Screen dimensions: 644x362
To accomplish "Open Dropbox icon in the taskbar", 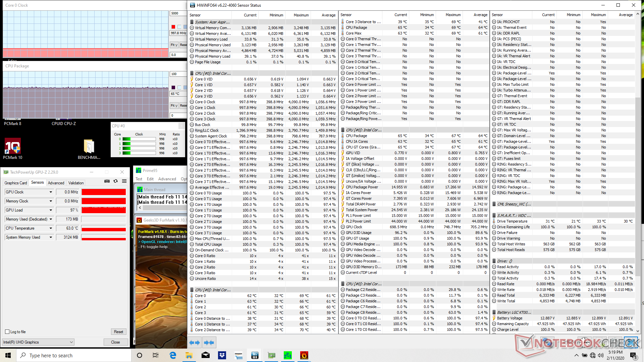I will [x=222, y=355].
